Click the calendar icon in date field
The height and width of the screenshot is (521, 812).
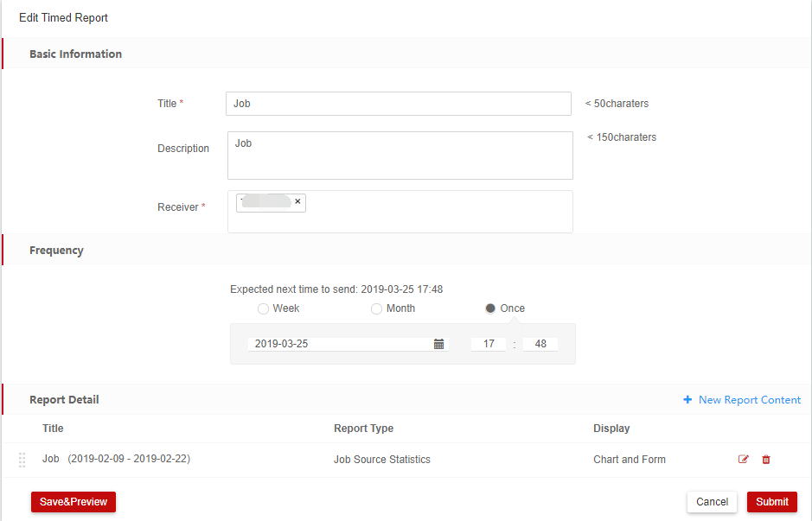(438, 344)
